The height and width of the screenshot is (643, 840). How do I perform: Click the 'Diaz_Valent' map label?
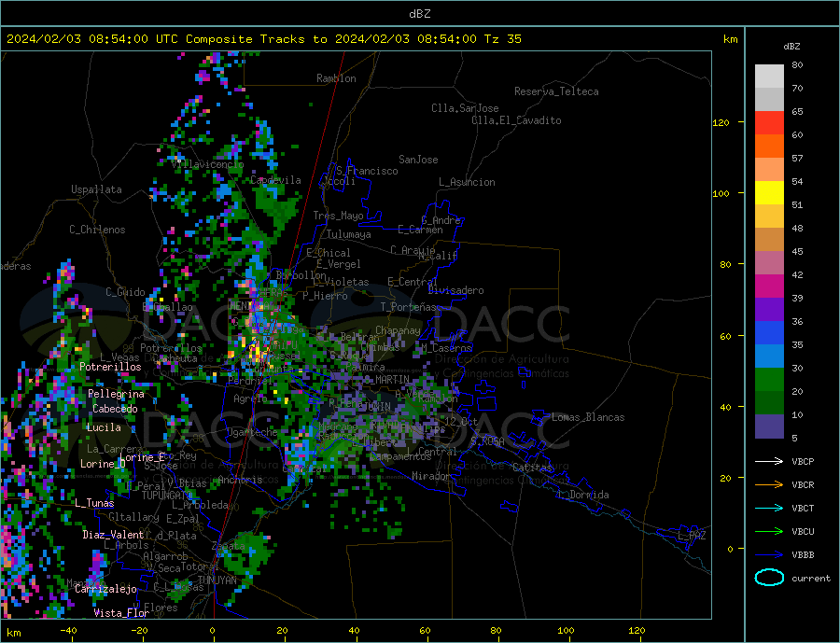[x=113, y=535]
